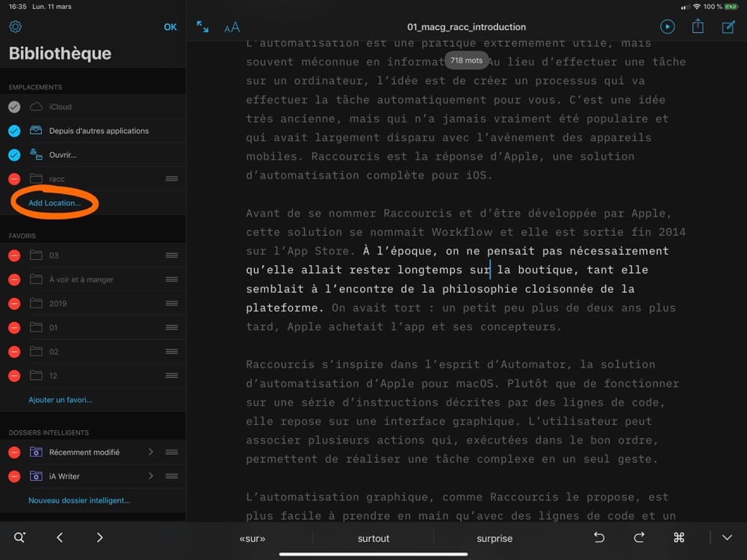This screenshot has width=747, height=560.
Task: Toggle the Ouvrir... location checkmark
Action: pos(14,155)
